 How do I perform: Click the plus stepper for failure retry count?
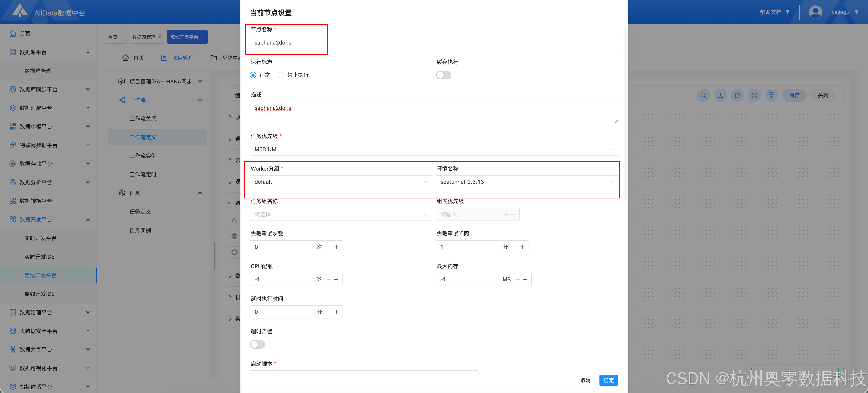pos(336,247)
